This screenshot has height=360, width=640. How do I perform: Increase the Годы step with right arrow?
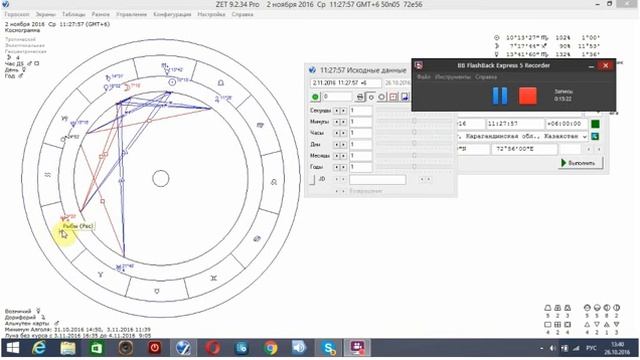pyautogui.click(x=344, y=167)
